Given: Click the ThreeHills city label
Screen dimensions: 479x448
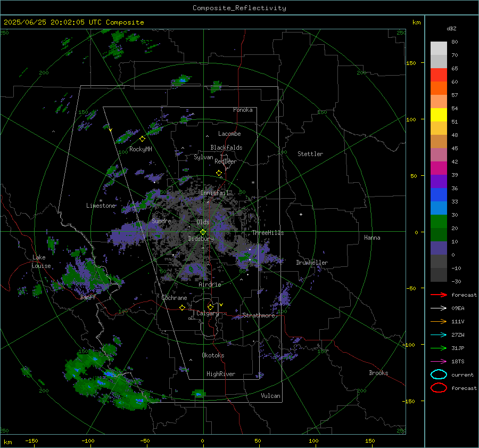Looking at the screenshot, I should [268, 233].
